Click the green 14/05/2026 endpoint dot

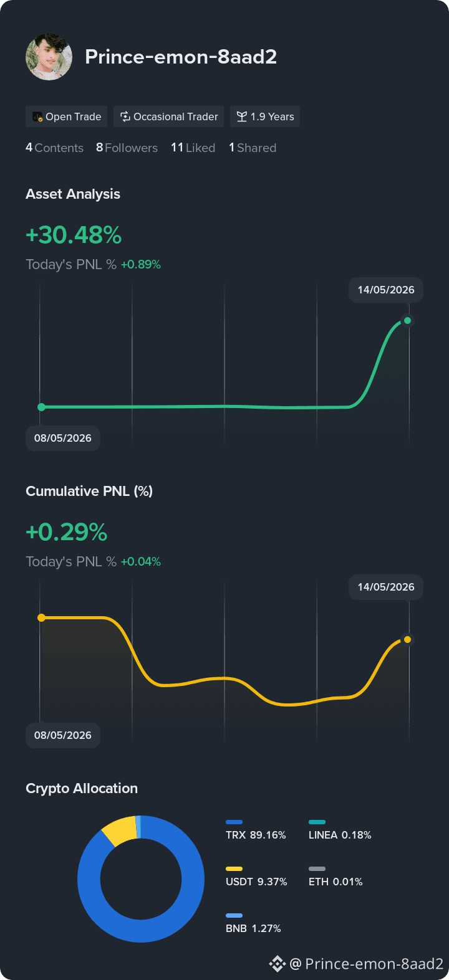(x=407, y=321)
